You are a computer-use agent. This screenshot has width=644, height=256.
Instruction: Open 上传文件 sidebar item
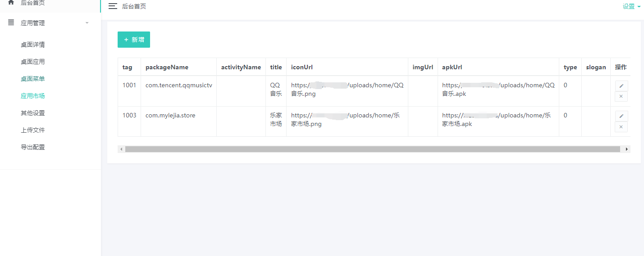[x=33, y=130]
